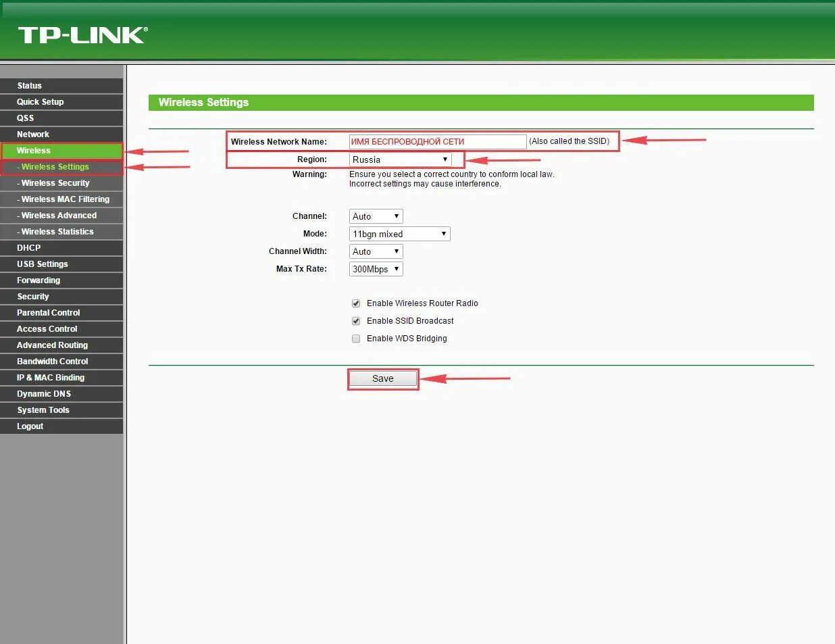This screenshot has height=644, width=835.
Task: Select the Wireless menu section
Action: point(61,151)
